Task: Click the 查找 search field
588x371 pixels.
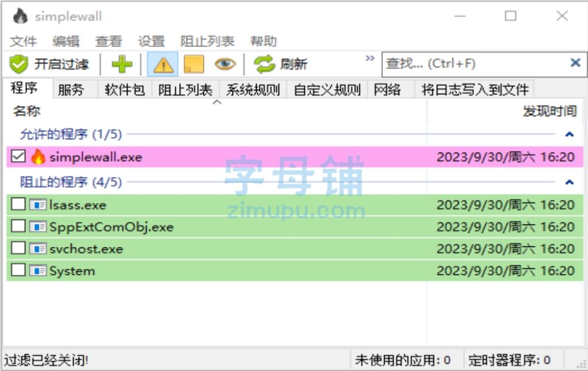Action: (x=476, y=64)
